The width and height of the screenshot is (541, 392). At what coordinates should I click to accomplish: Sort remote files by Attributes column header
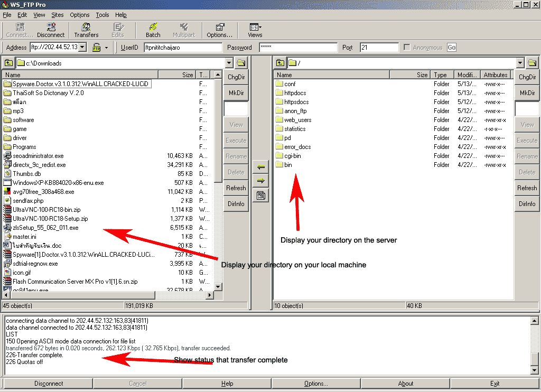[x=495, y=75]
